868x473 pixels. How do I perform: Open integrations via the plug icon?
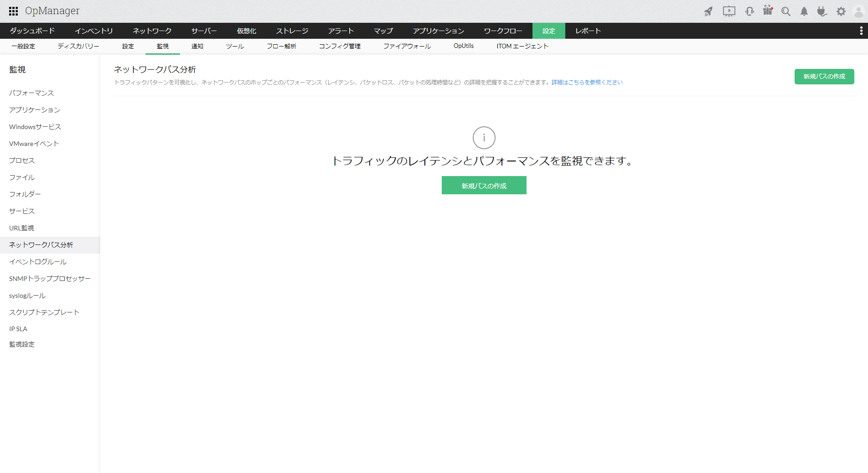point(822,11)
